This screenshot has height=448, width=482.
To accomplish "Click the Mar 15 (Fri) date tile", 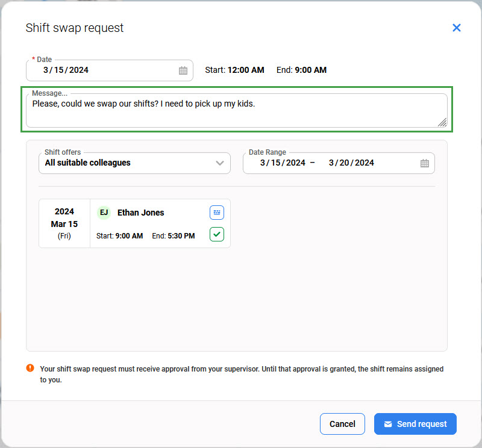I will (64, 223).
